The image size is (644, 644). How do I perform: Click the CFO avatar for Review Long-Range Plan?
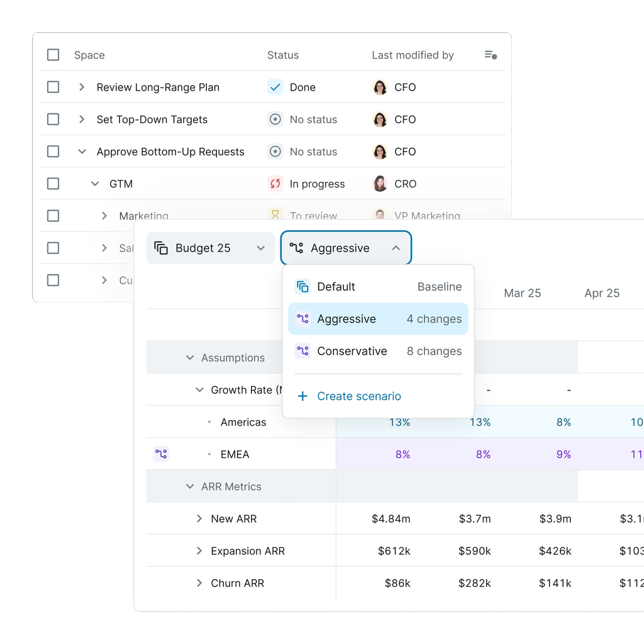click(x=380, y=87)
